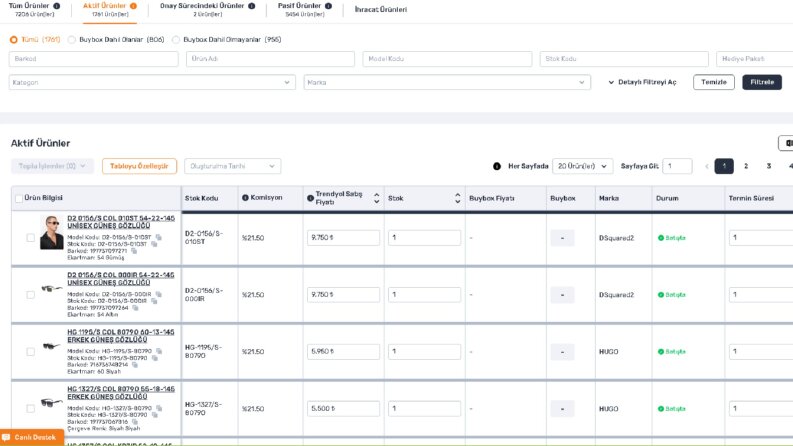Open Oluşturulma Tarihi sort dropdown
Image resolution: width=793 pixels, height=446 pixels.
pos(233,166)
